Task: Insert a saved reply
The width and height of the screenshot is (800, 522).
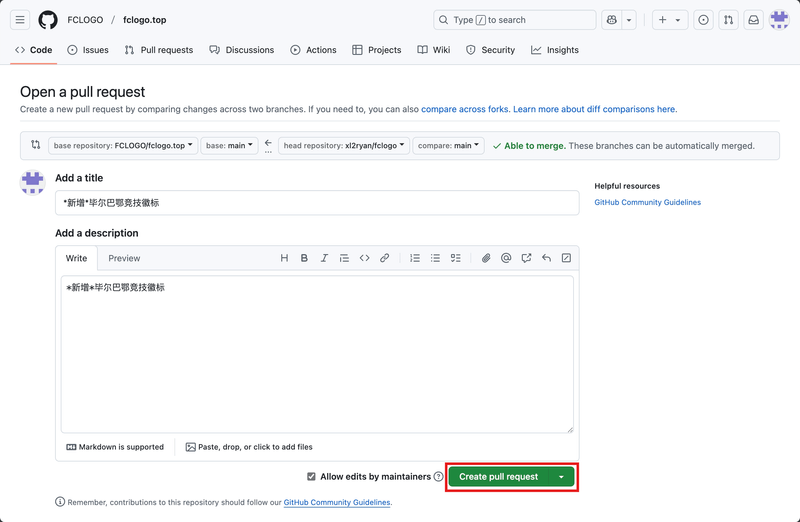Action: coord(546,258)
